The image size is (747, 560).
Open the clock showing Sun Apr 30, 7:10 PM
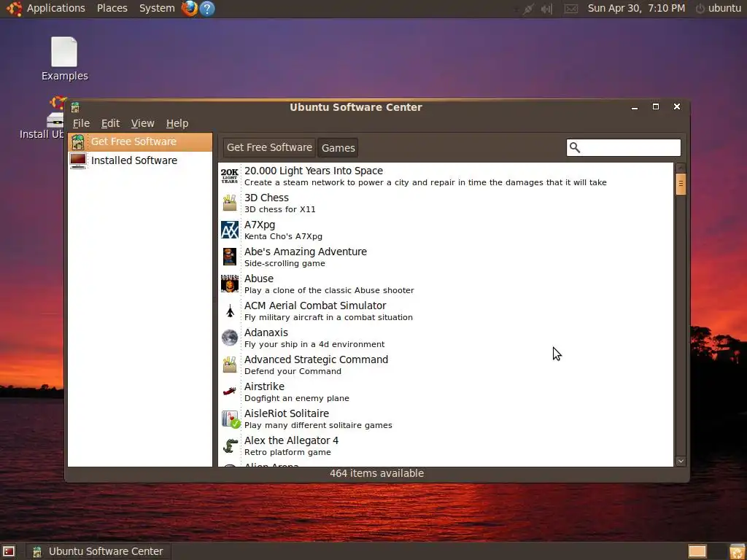(636, 8)
